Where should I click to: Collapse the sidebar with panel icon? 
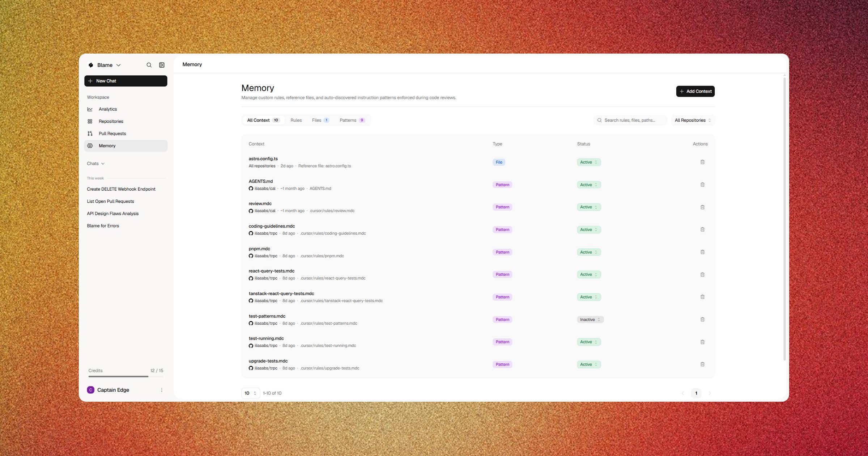(162, 65)
